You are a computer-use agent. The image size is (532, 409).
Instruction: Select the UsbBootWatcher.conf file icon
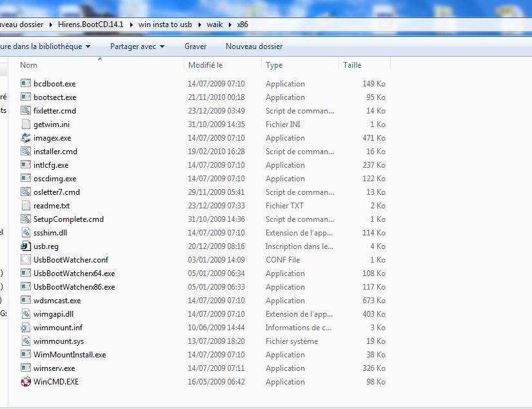click(x=26, y=260)
